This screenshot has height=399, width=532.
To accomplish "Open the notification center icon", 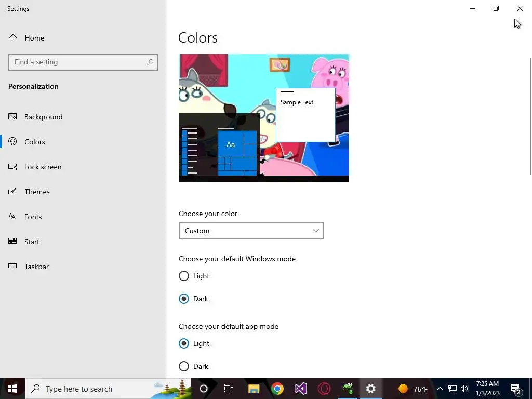I will point(516,389).
